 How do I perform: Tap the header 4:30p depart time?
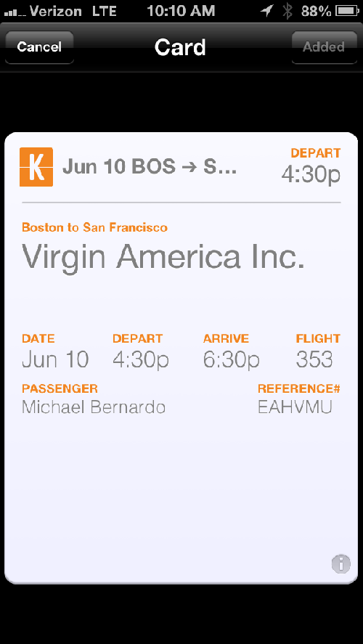pyautogui.click(x=311, y=175)
